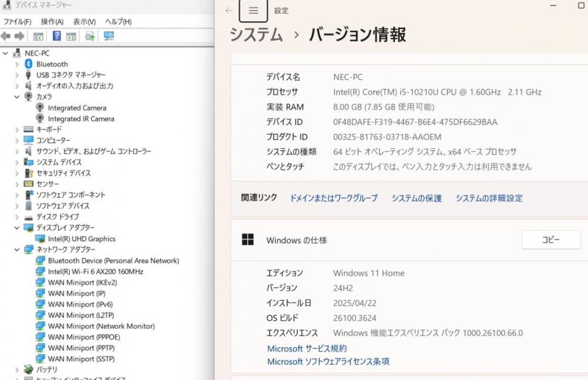Select ソフトウェア コンポーネント category
Screen dimensions: 588x380
tap(71, 195)
